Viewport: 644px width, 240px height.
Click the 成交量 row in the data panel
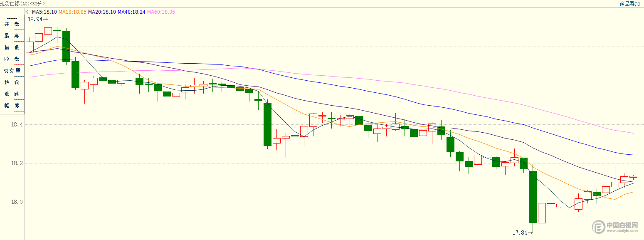click(12, 71)
